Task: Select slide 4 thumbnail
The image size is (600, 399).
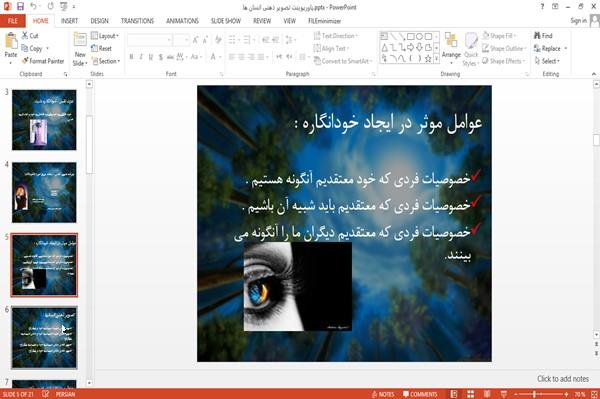Action: coord(44,192)
